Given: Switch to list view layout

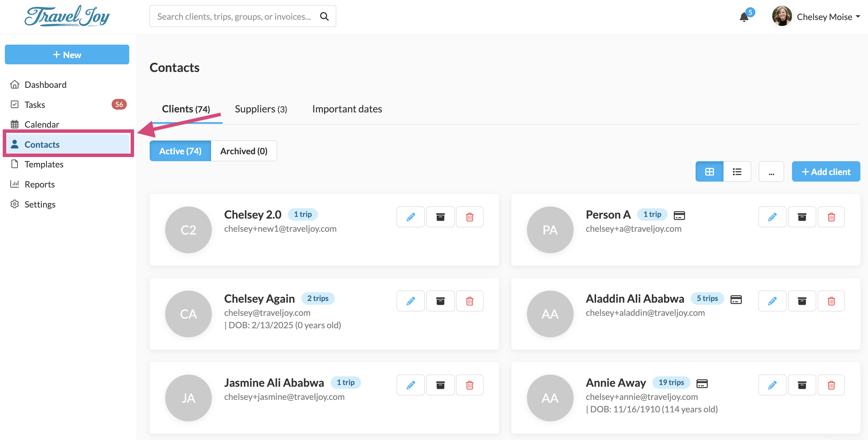Looking at the screenshot, I should pyautogui.click(x=737, y=172).
